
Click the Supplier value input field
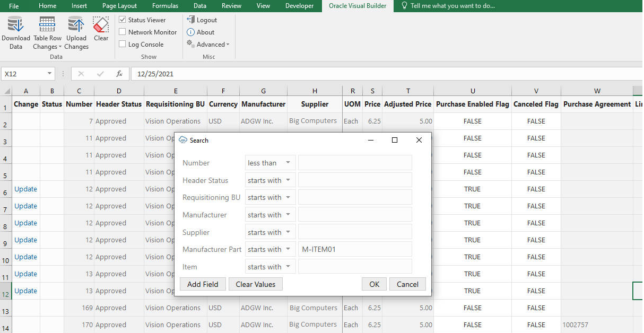[x=355, y=232]
